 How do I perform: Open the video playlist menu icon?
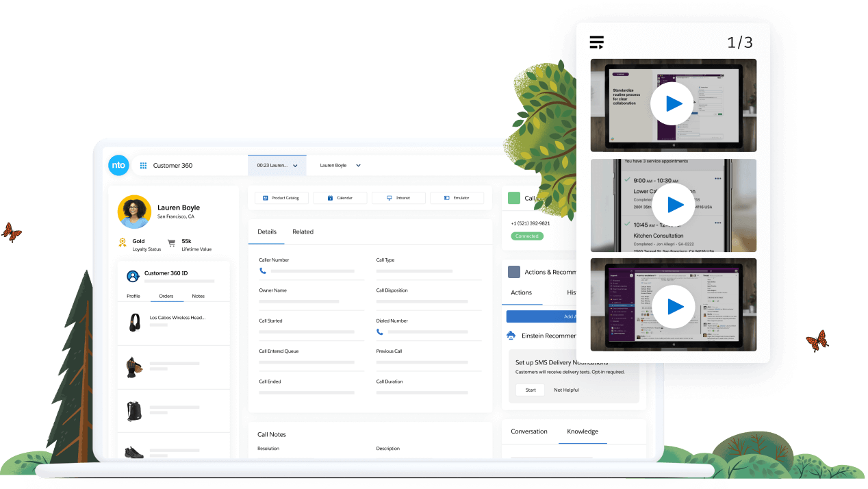[597, 42]
